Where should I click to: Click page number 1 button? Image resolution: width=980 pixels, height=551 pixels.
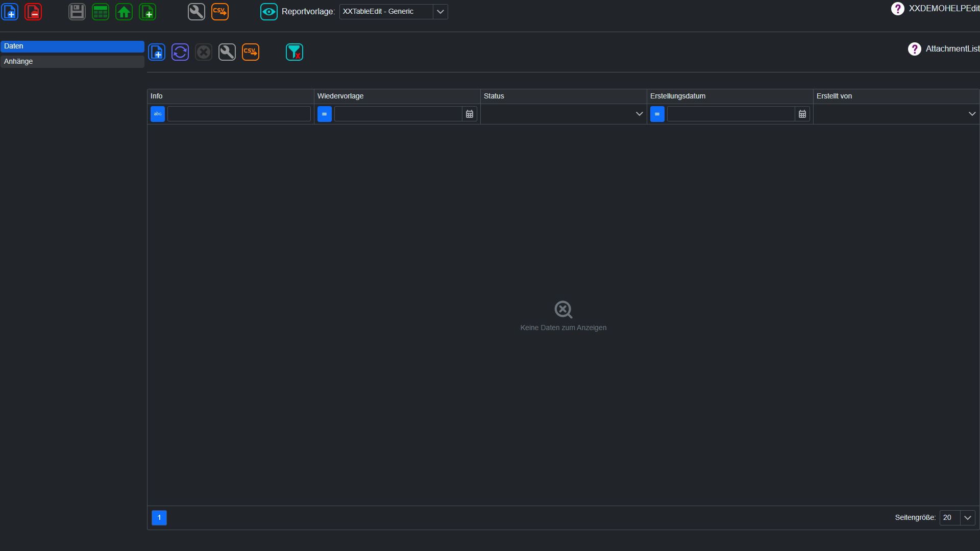[159, 517]
